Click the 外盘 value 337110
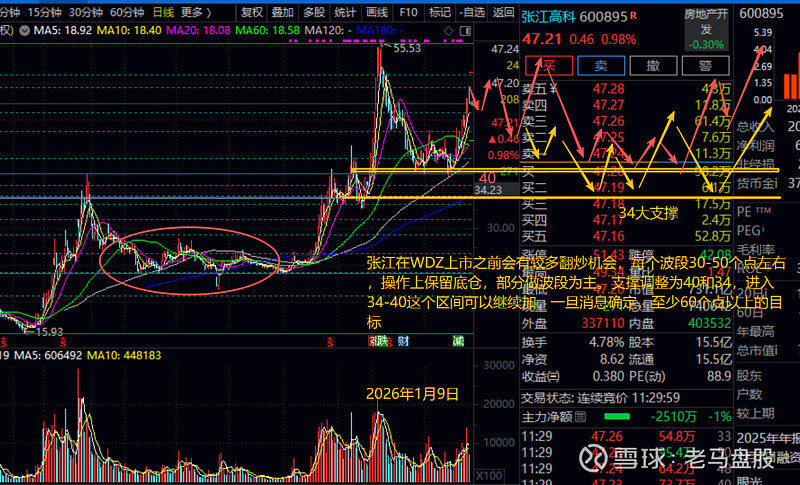The image size is (800, 485). pyautogui.click(x=603, y=323)
